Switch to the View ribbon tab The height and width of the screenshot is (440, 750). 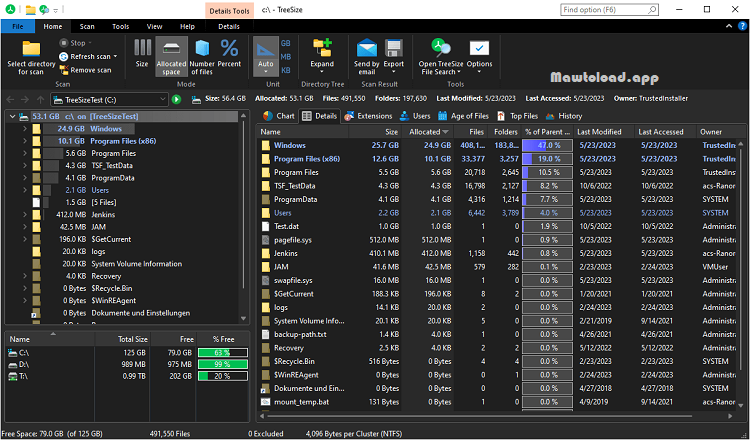pos(154,26)
